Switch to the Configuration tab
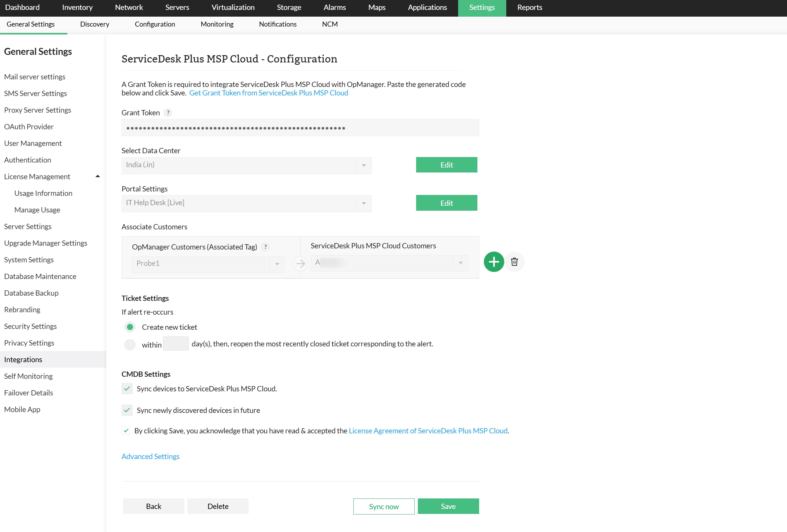The width and height of the screenshot is (787, 532). 155,25
